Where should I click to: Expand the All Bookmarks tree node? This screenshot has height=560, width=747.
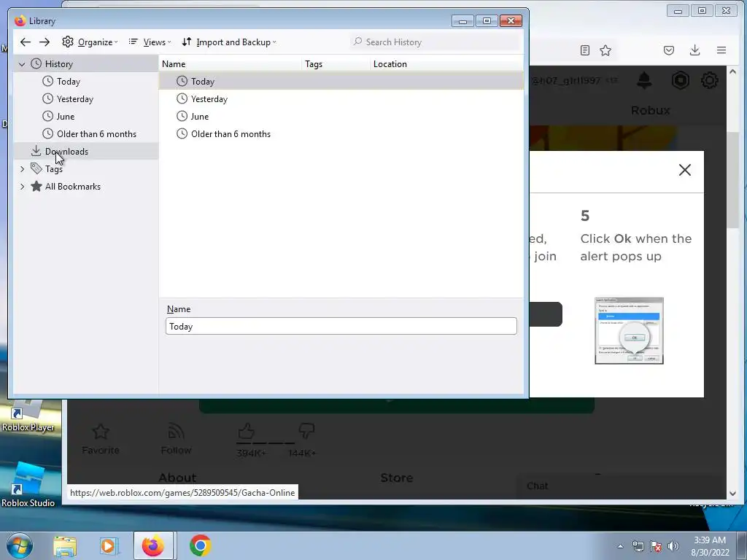pyautogui.click(x=22, y=187)
